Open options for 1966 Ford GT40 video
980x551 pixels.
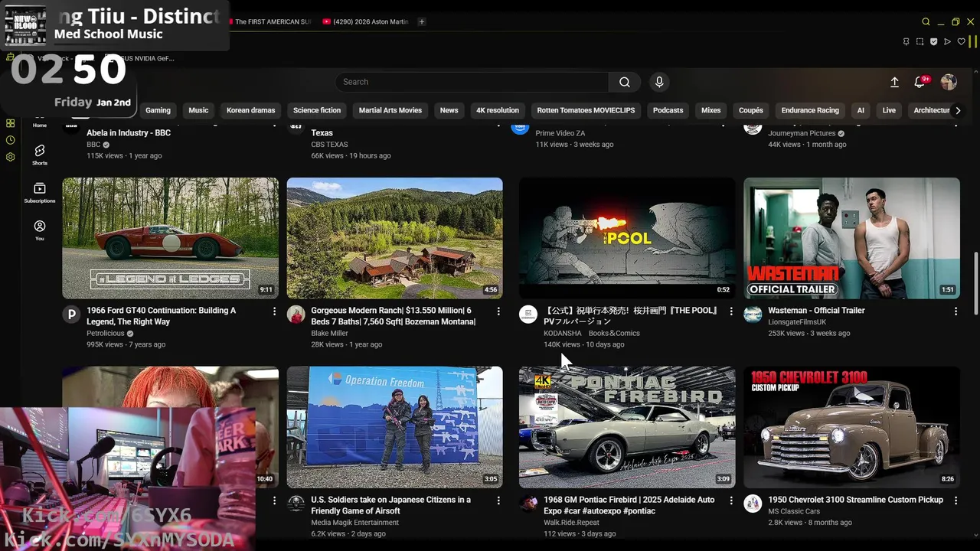tap(274, 311)
